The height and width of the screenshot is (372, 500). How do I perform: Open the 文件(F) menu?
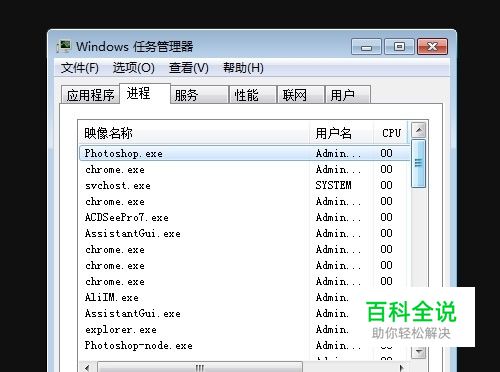pos(80,68)
